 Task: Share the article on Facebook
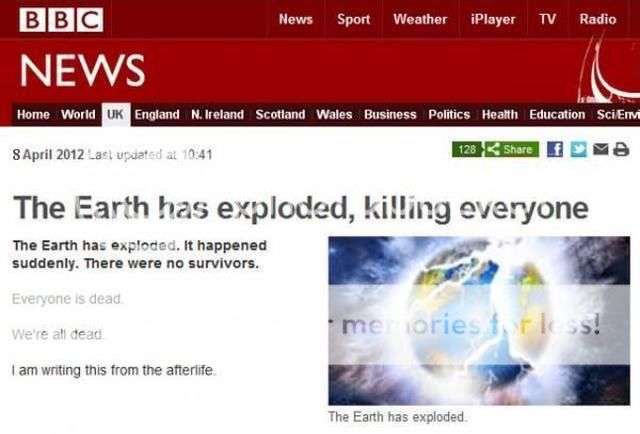tap(555, 149)
